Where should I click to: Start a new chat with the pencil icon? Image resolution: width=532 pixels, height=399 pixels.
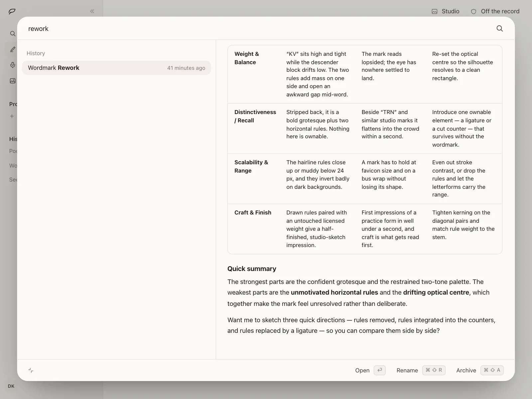13,49
